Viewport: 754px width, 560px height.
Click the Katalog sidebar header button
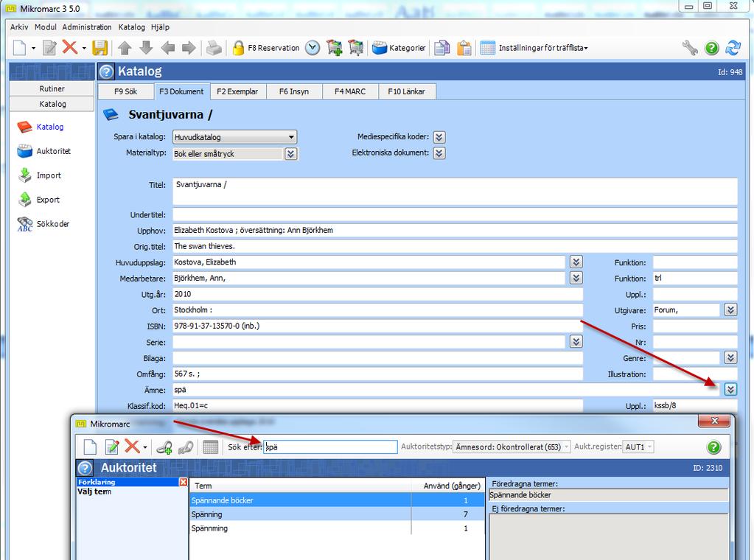(x=52, y=104)
